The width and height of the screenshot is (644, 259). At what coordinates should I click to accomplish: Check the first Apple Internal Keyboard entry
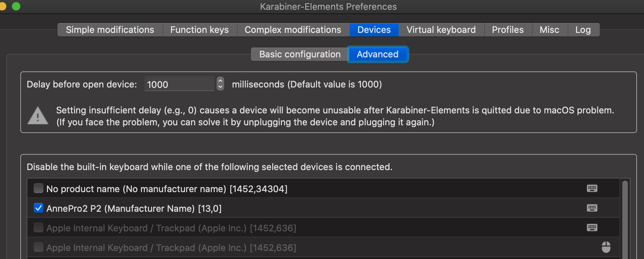(x=38, y=227)
